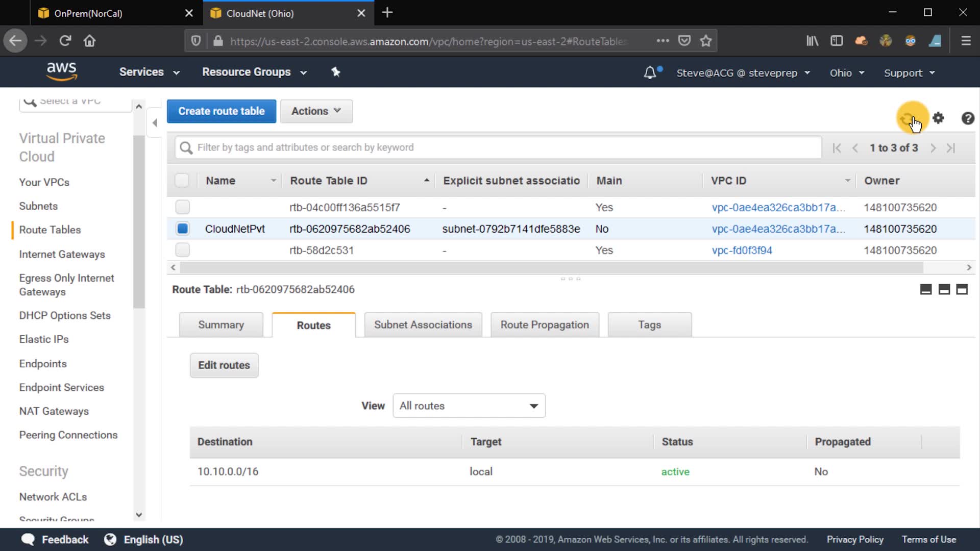Switch to the Subnet Associations tab
980x551 pixels.
click(423, 325)
